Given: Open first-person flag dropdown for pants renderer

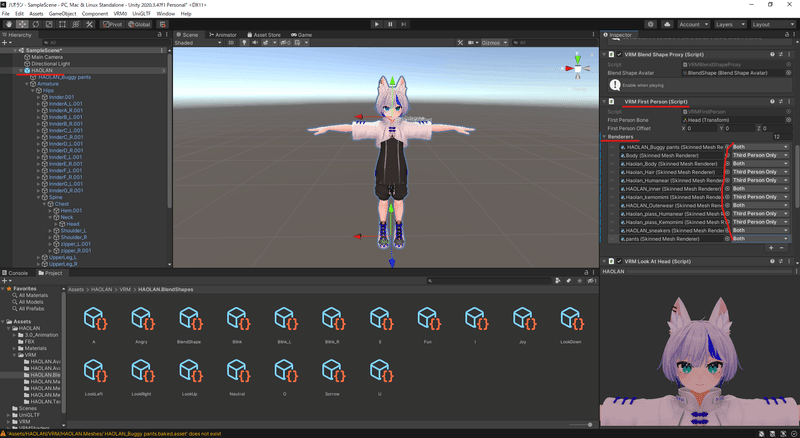Looking at the screenshot, I should [760, 238].
